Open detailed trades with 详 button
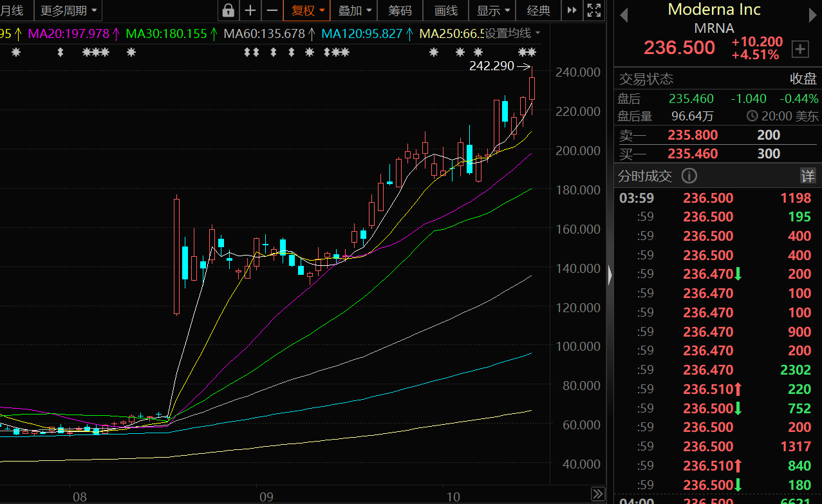822x504 pixels. click(x=808, y=176)
